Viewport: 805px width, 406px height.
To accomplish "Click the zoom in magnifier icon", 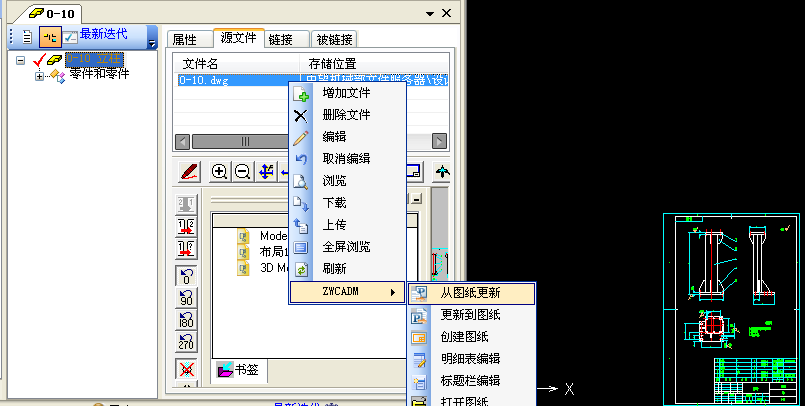I will [x=219, y=172].
